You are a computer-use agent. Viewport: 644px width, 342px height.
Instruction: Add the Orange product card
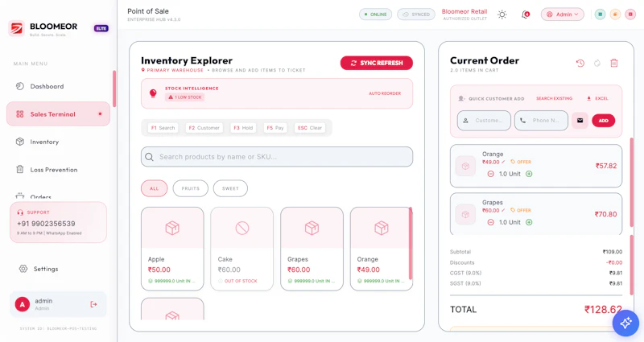coord(381,249)
